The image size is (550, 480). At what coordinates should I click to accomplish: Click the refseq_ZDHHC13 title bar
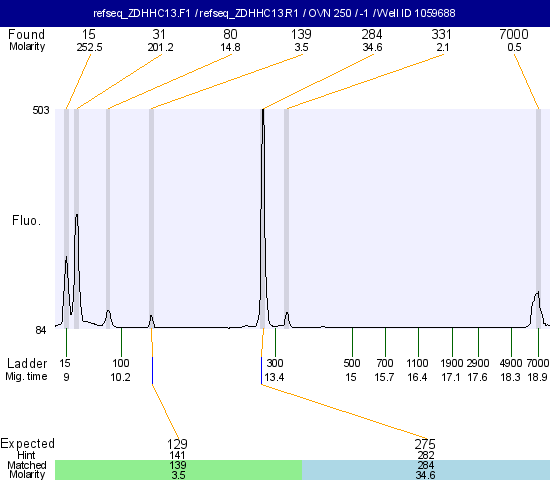click(275, 13)
